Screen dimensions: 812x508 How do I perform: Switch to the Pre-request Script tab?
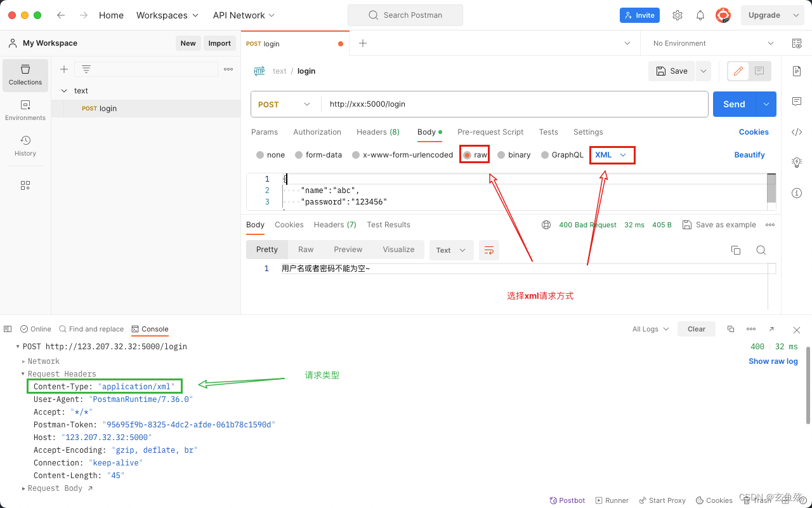coord(490,132)
